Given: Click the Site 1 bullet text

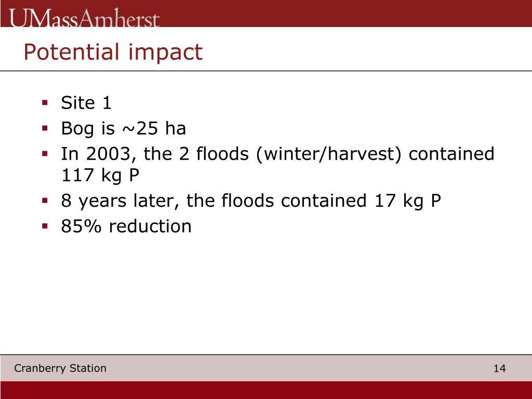Looking at the screenshot, I should tap(86, 103).
